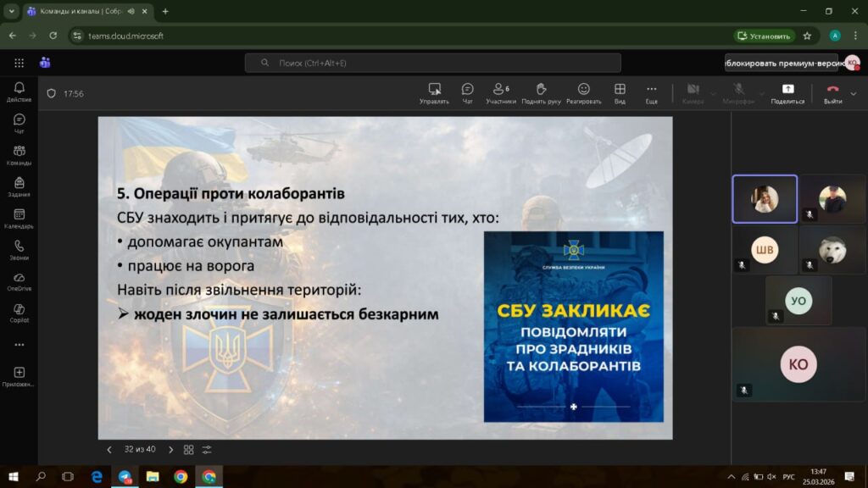Unmute the microphone (Микрофон)
The width and height of the screenshot is (868, 488).
(x=738, y=92)
